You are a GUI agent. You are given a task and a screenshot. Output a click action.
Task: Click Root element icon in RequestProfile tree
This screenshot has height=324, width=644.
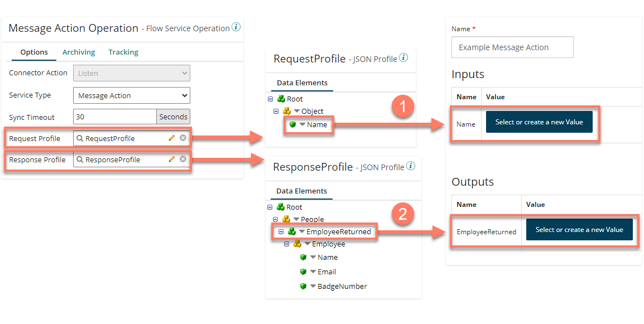281,99
